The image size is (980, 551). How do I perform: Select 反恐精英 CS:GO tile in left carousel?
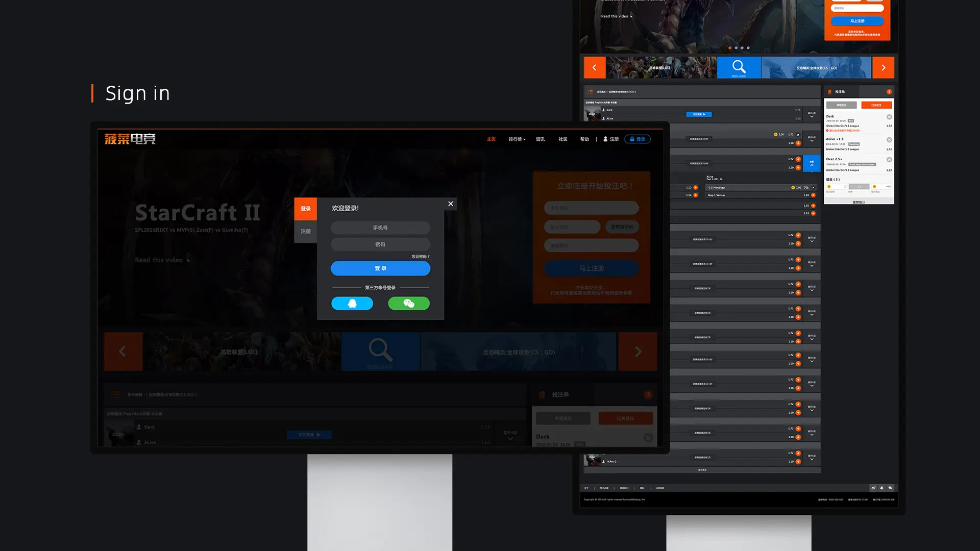519,352
